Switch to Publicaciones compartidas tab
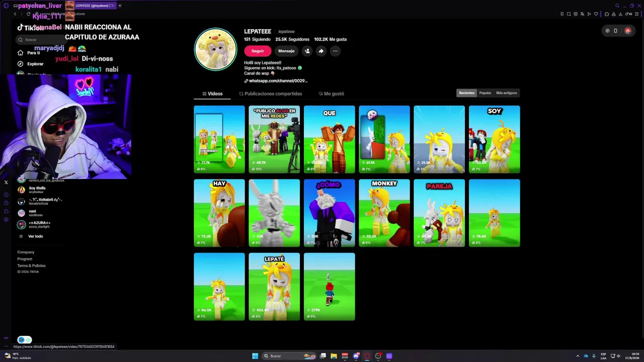The width and height of the screenshot is (644, 362). coord(270,94)
